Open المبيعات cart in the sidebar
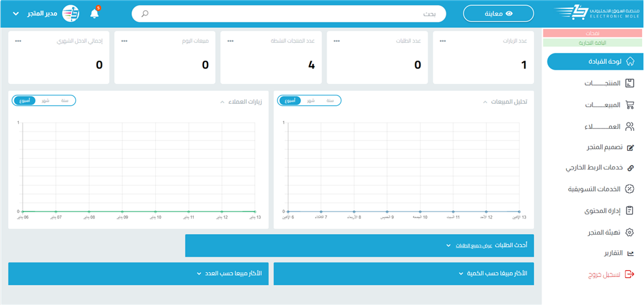Viewport: 644px width, 305px height. [x=601, y=104]
